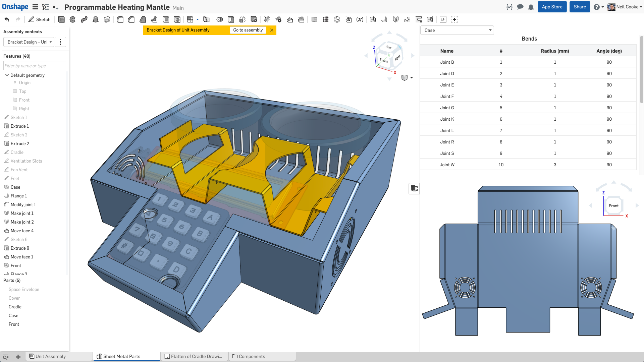Image resolution: width=644 pixels, height=362 pixels.
Task: Suppress the Ventilation Slots feature
Action: pos(25,161)
